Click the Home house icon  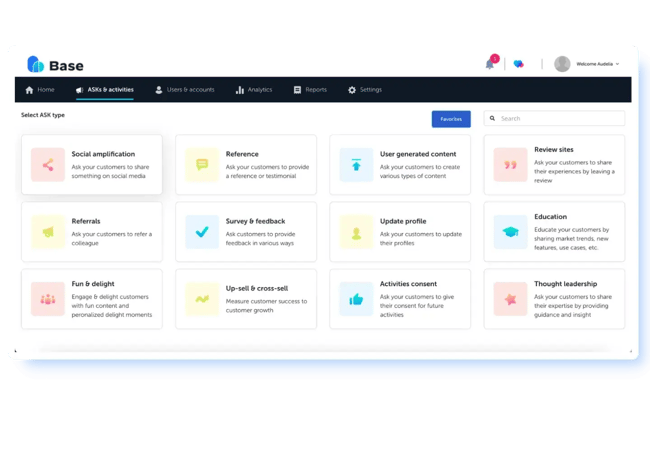(29, 90)
